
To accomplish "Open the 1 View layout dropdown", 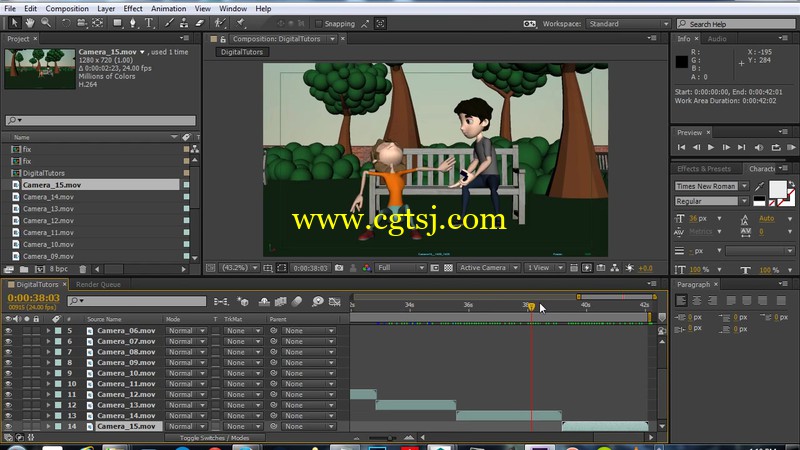I will (545, 268).
